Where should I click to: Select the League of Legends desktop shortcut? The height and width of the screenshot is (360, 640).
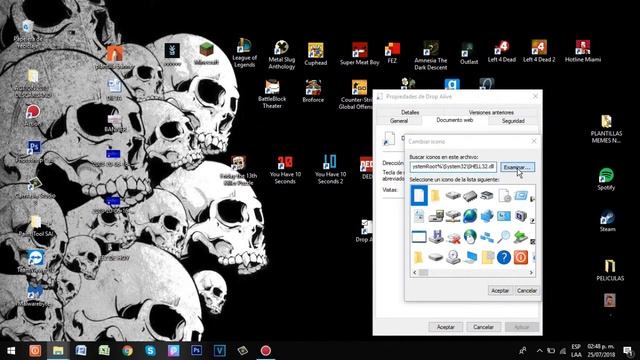coord(244,53)
